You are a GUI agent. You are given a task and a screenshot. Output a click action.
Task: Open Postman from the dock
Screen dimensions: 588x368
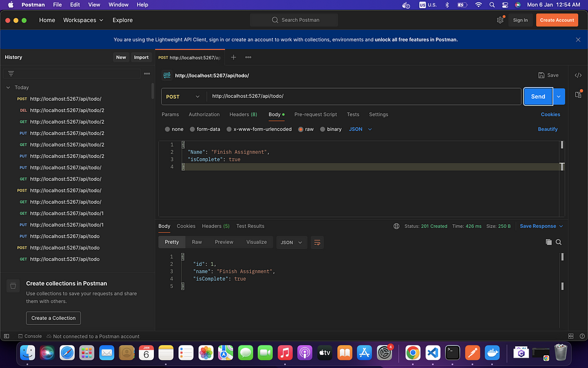(x=473, y=352)
